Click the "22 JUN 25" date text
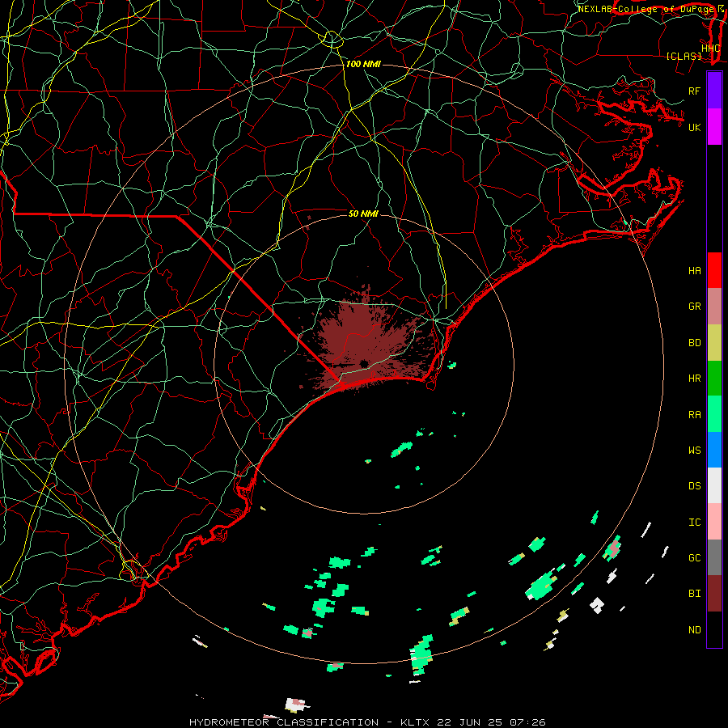 click(470, 722)
